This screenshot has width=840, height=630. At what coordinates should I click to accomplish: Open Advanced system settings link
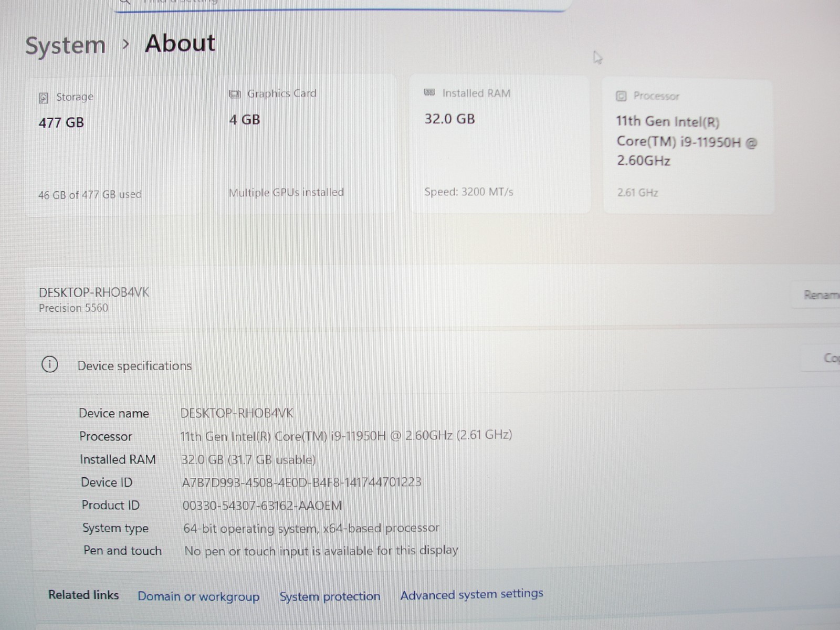click(471, 594)
